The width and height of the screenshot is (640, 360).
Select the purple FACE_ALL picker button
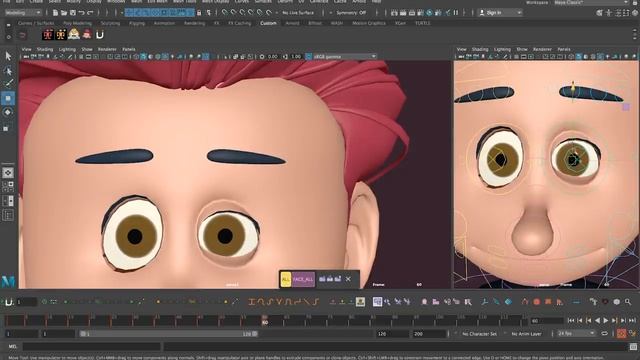(303, 279)
